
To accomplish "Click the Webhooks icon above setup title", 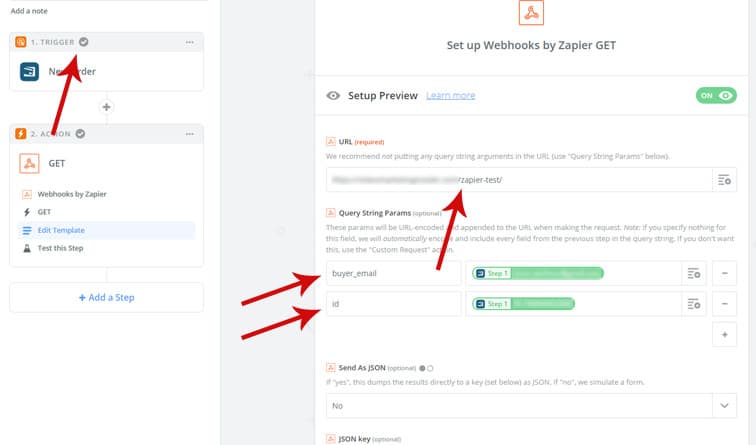I will [532, 13].
